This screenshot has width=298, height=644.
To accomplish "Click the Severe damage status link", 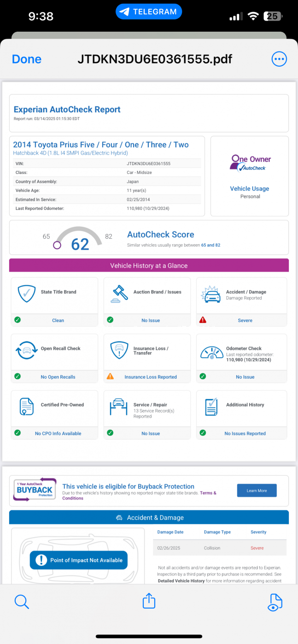I will pyautogui.click(x=245, y=321).
